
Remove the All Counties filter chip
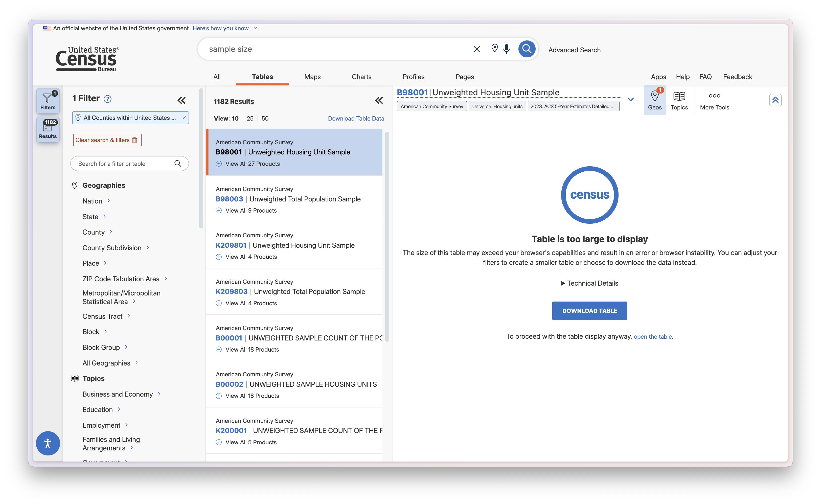[x=184, y=118]
